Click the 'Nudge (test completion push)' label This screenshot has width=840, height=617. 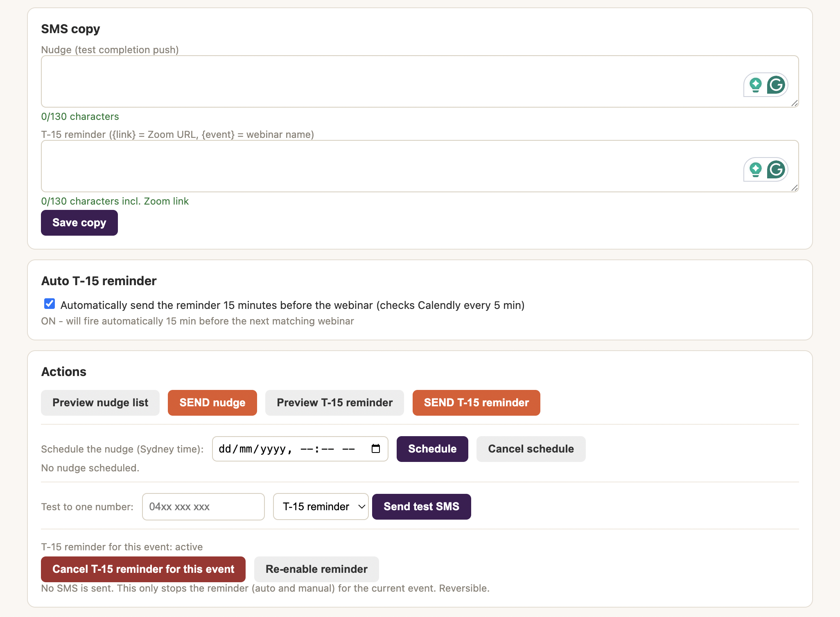(x=110, y=50)
